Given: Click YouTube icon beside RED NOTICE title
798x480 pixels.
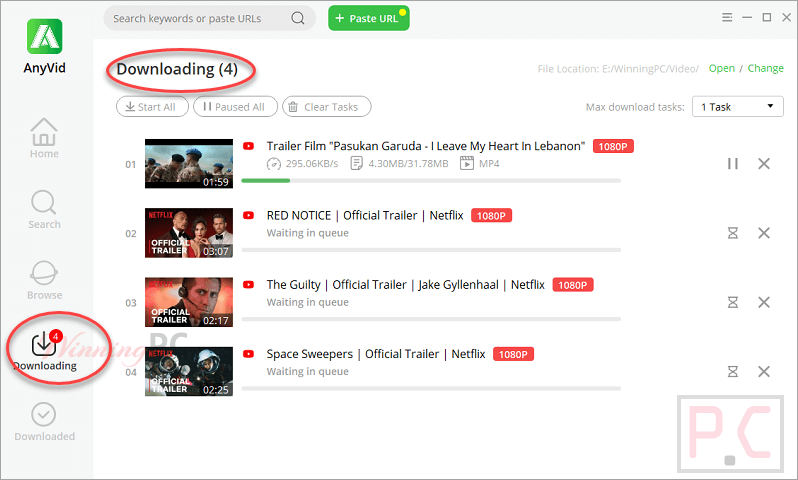Looking at the screenshot, I should tap(248, 215).
